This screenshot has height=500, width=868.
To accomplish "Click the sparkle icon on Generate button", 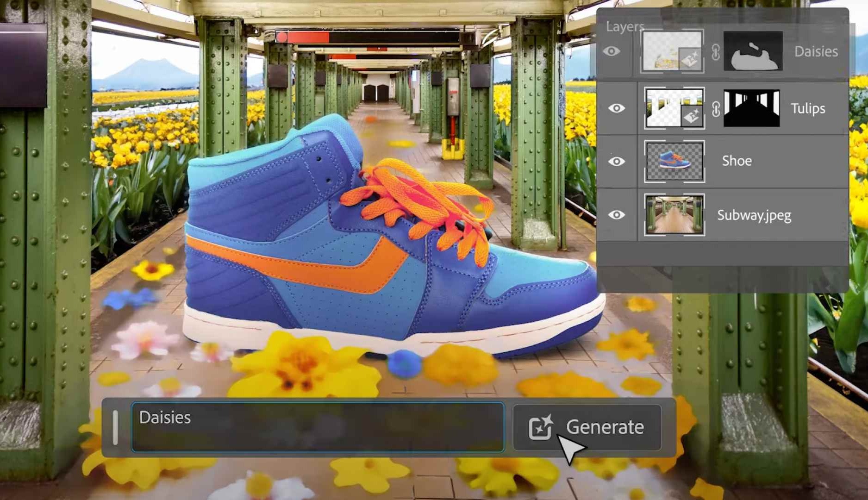I will click(x=541, y=427).
